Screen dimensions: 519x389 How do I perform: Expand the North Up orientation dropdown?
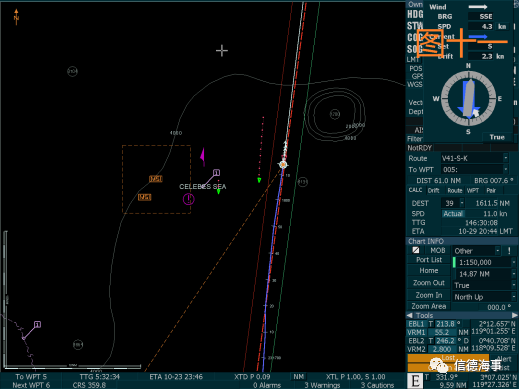pos(514,297)
